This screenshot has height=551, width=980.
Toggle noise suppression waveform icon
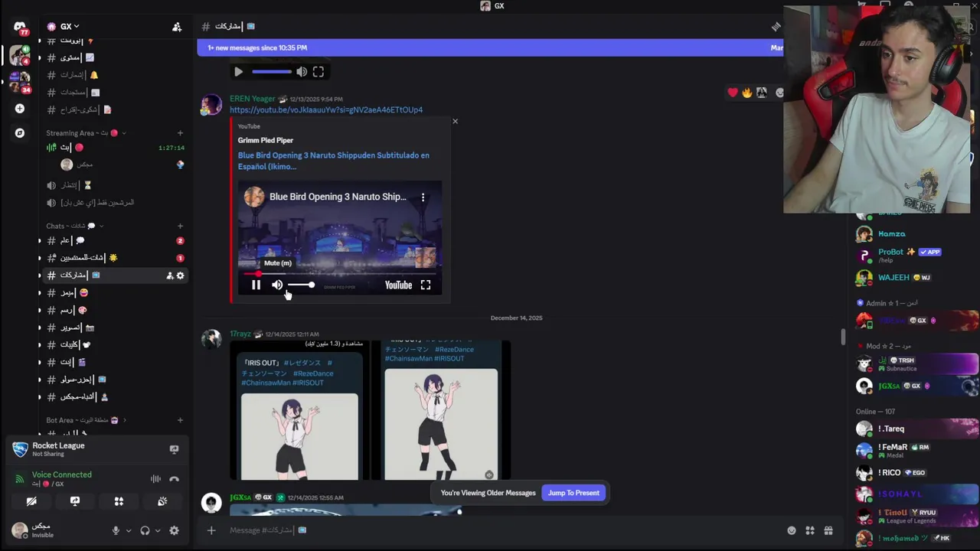click(x=155, y=479)
